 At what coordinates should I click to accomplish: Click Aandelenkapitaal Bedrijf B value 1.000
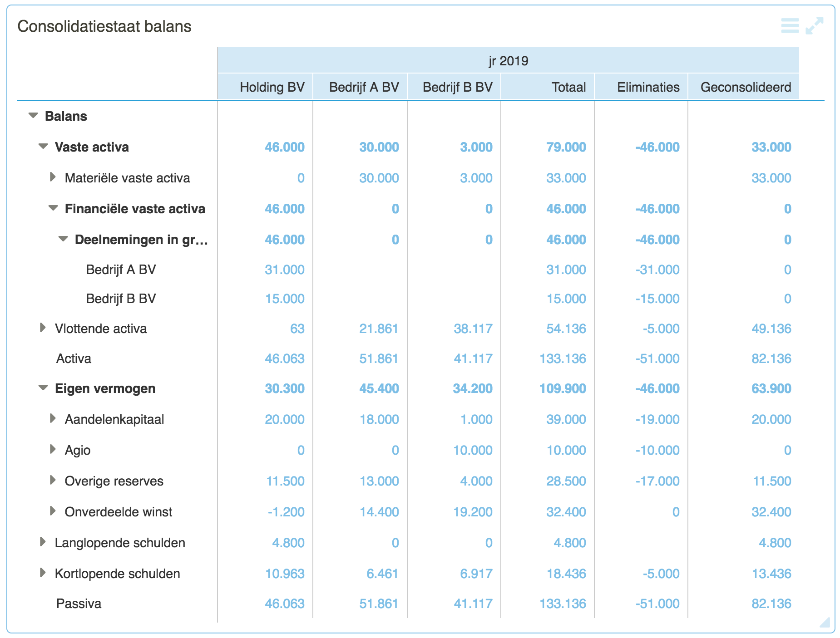pos(476,419)
